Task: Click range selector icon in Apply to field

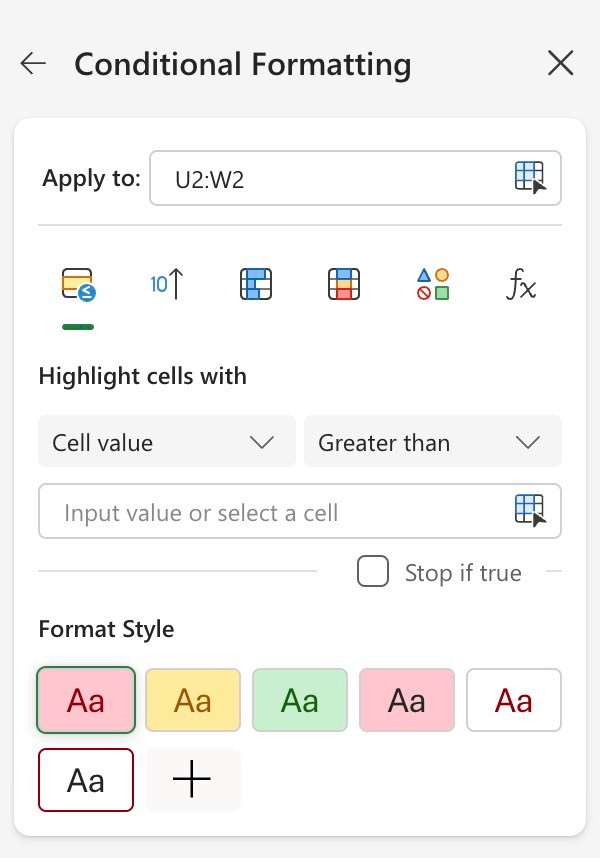Action: click(530, 178)
